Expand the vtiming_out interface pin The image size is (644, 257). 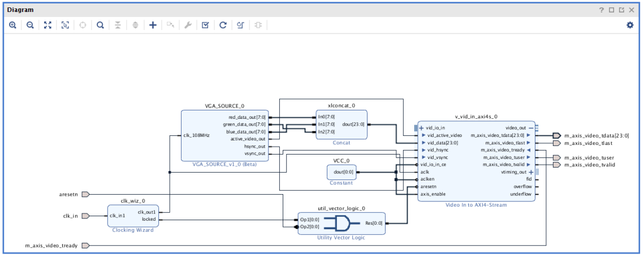pos(531,172)
